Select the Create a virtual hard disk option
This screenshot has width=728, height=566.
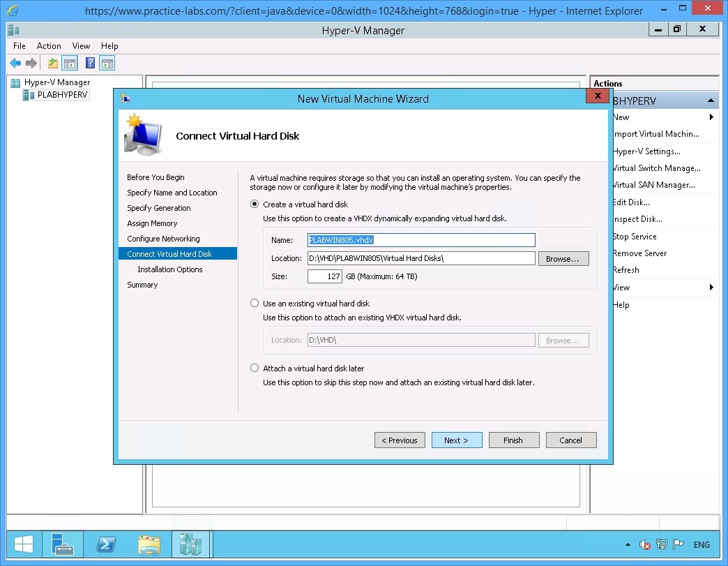255,204
